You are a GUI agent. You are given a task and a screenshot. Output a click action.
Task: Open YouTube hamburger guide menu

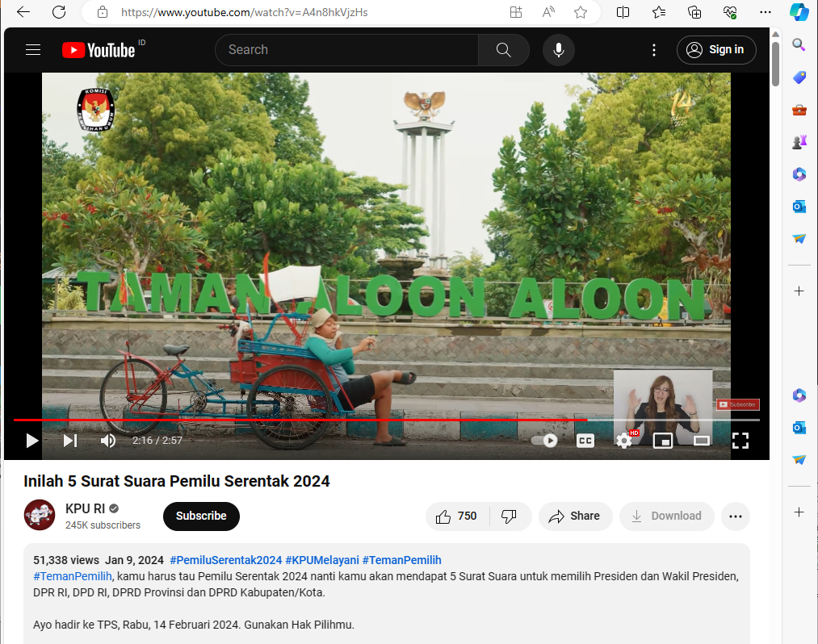click(33, 49)
